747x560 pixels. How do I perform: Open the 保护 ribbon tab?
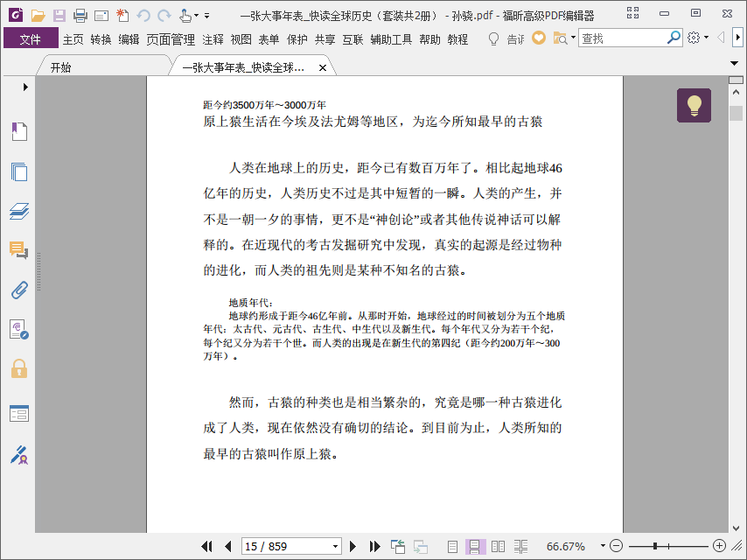(297, 39)
